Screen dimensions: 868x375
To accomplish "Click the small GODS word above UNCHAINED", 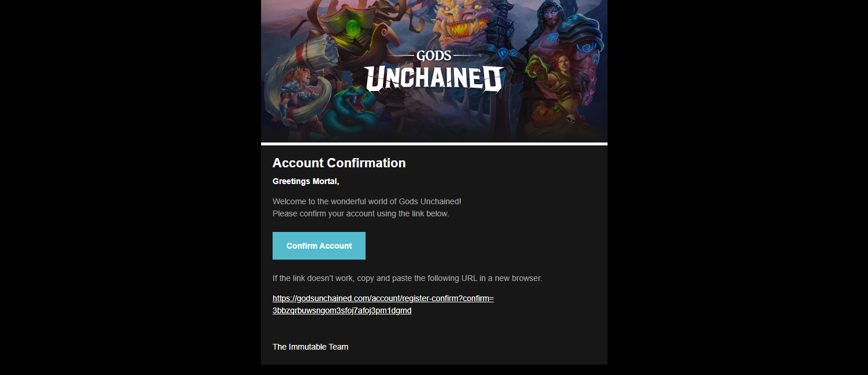I will (434, 56).
